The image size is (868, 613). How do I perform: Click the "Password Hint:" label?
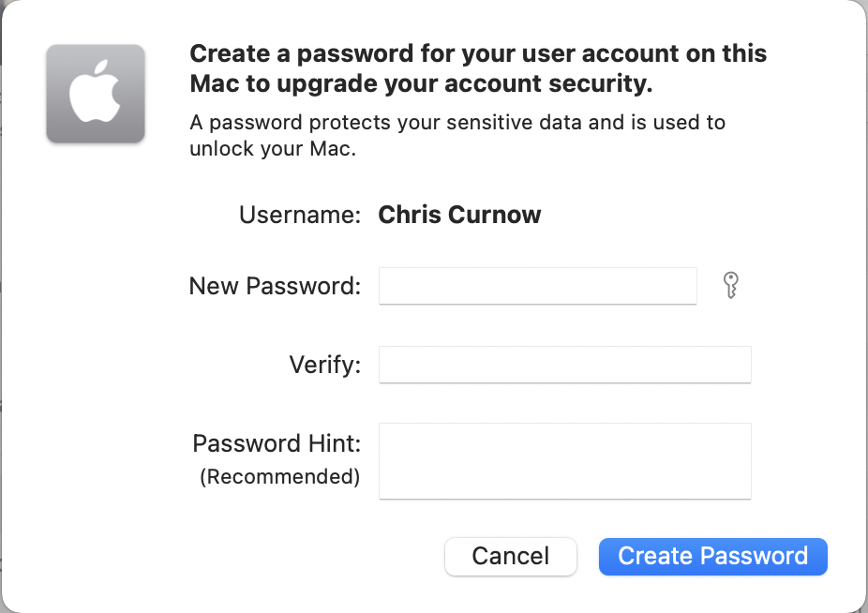click(x=277, y=443)
